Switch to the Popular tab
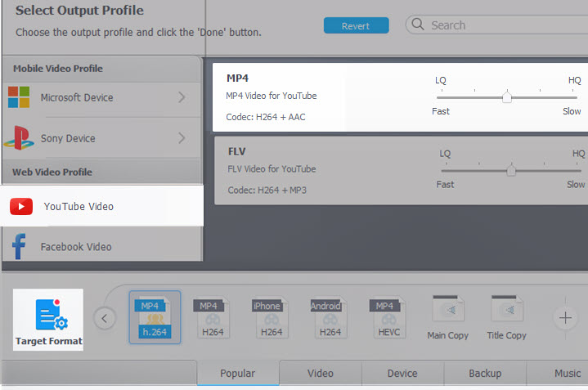Screen dimensions: 588x390 tap(238, 373)
